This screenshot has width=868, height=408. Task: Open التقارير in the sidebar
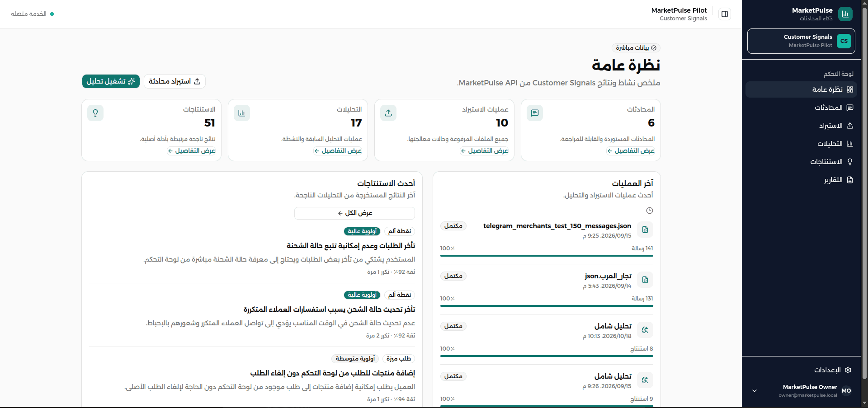pos(801,180)
